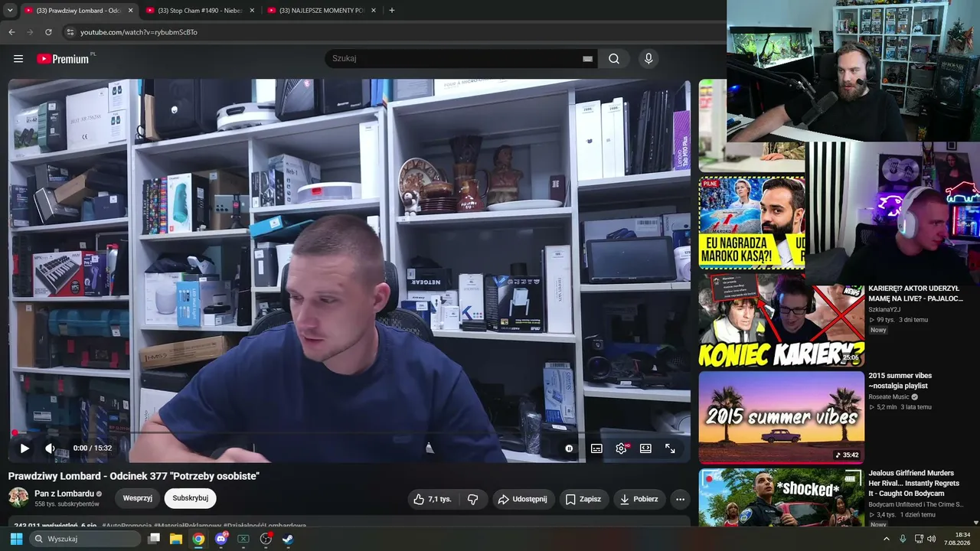Type in the Szukaj search field
The image size is (980, 551).
pyautogui.click(x=456, y=59)
